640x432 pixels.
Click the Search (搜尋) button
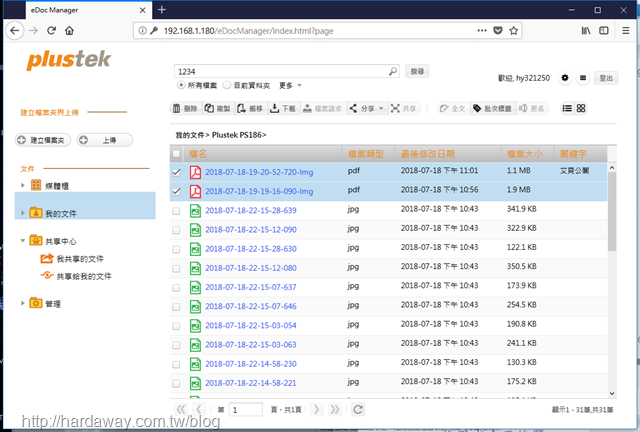[x=417, y=71]
